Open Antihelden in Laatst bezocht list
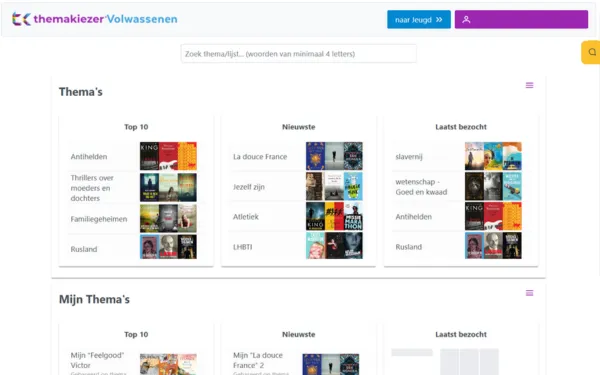The image size is (600, 375). tap(413, 217)
